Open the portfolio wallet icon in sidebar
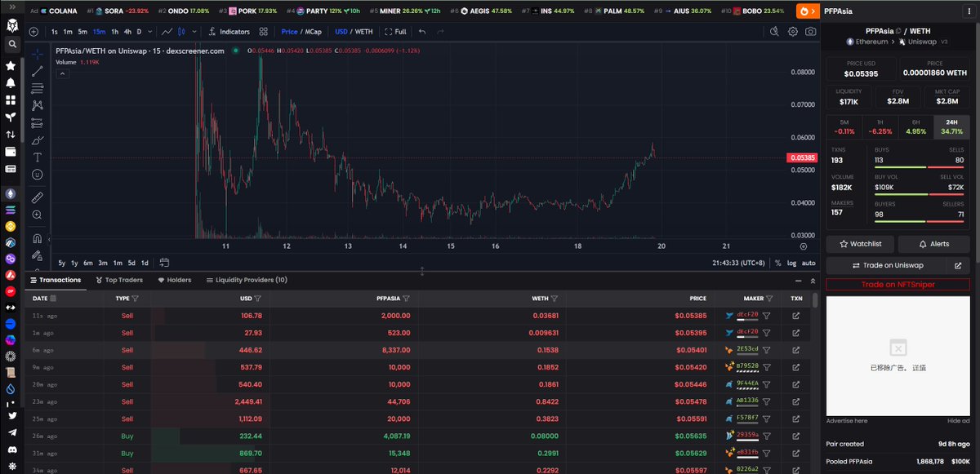 click(11, 151)
